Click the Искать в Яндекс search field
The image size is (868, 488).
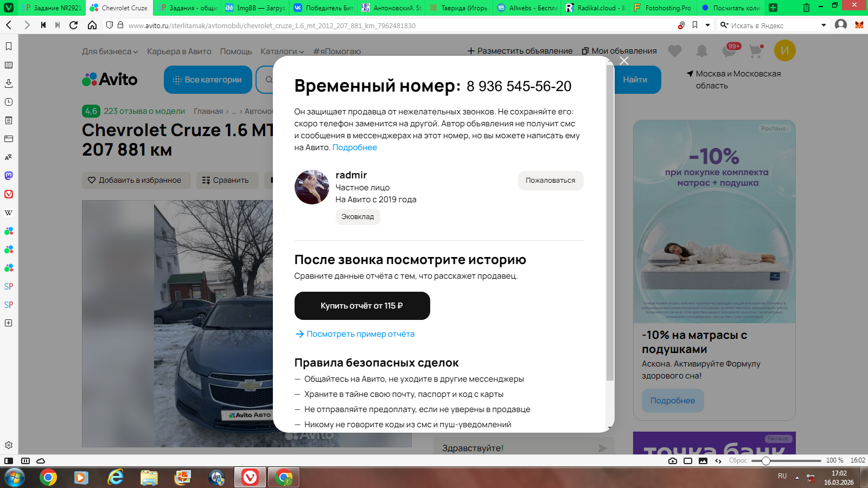[x=775, y=25]
